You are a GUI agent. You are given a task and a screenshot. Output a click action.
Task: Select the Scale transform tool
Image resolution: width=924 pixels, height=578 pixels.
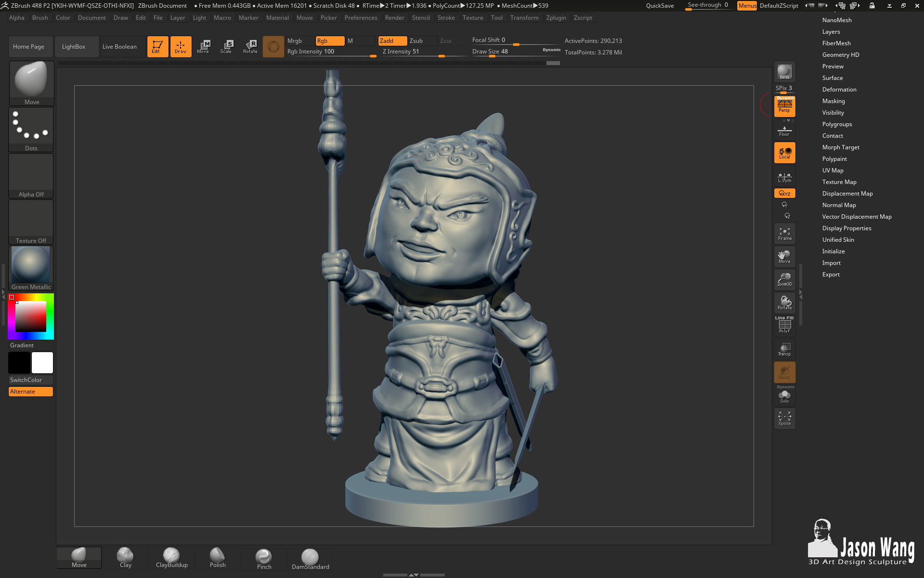226,47
